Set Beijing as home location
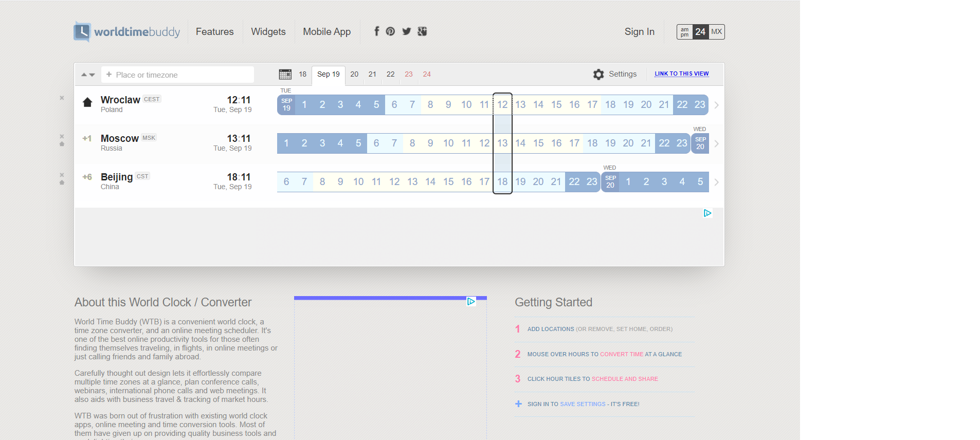 [x=62, y=182]
